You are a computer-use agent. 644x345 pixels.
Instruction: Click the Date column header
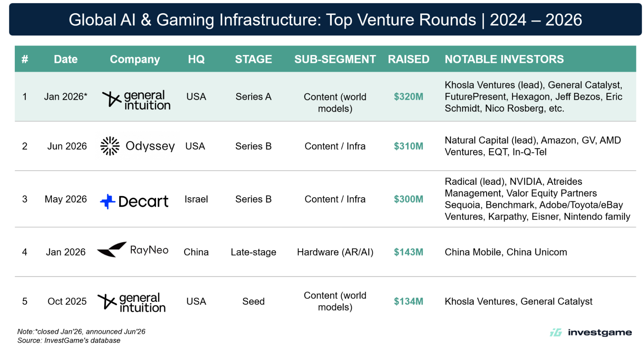coord(66,59)
